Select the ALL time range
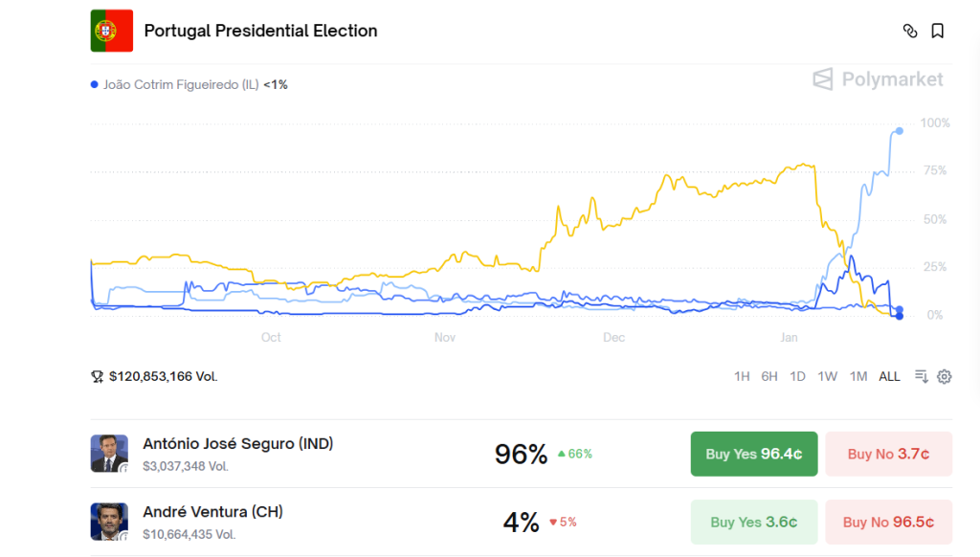 click(890, 376)
